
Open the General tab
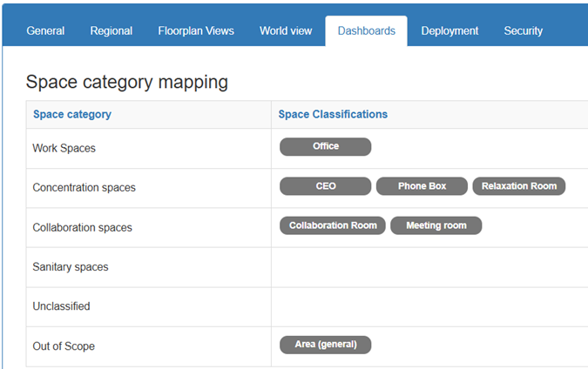(45, 30)
